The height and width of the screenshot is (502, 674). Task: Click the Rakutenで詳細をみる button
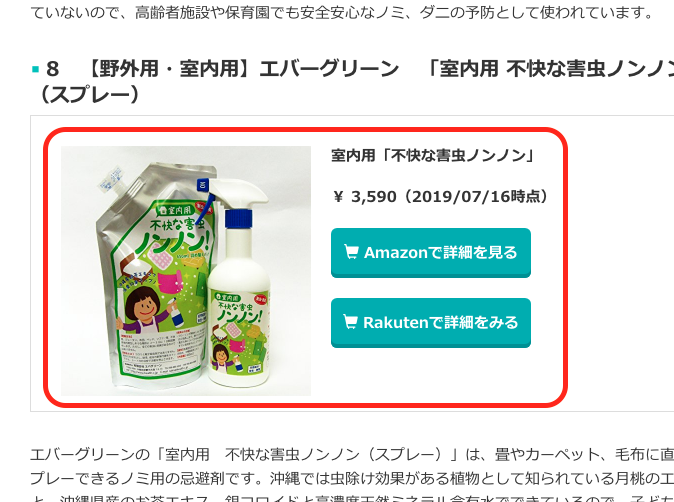click(431, 322)
